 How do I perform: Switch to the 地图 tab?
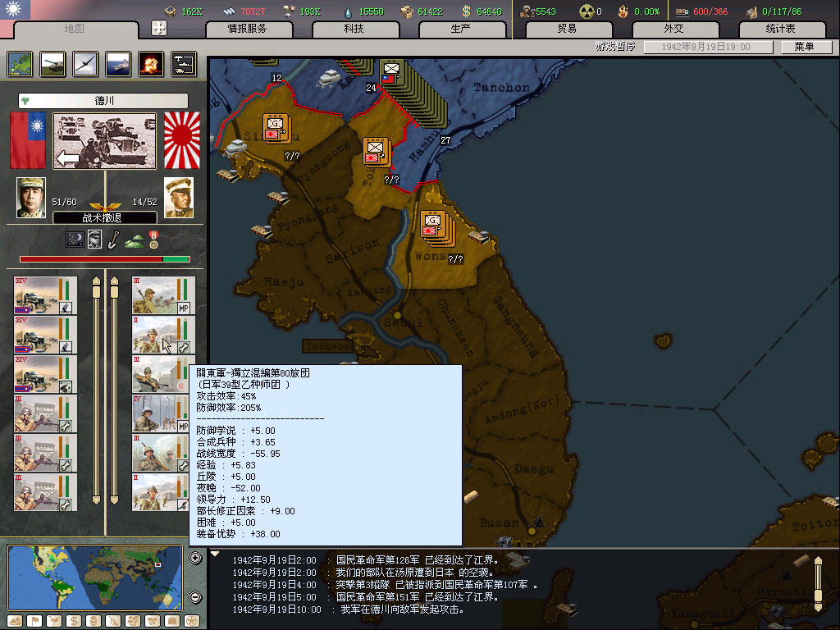coord(75,29)
